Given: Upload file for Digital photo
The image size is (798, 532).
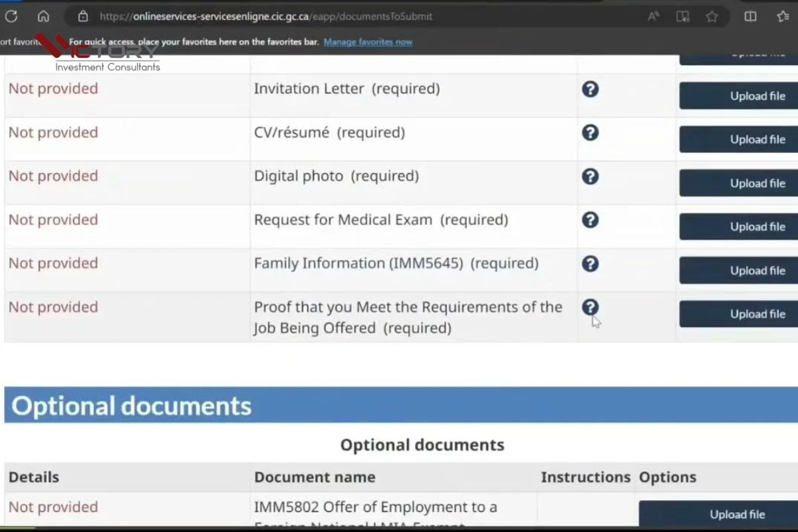Looking at the screenshot, I should coord(738,184).
